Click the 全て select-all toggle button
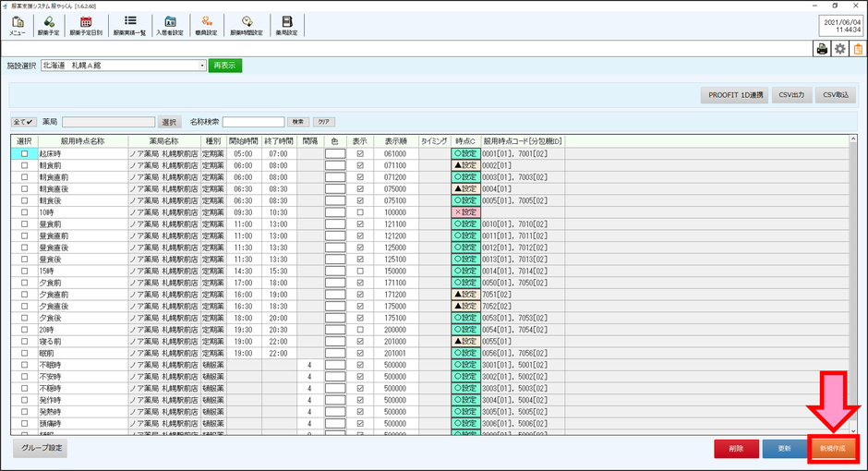Viewport: 868px width, 471px height. tap(23, 122)
